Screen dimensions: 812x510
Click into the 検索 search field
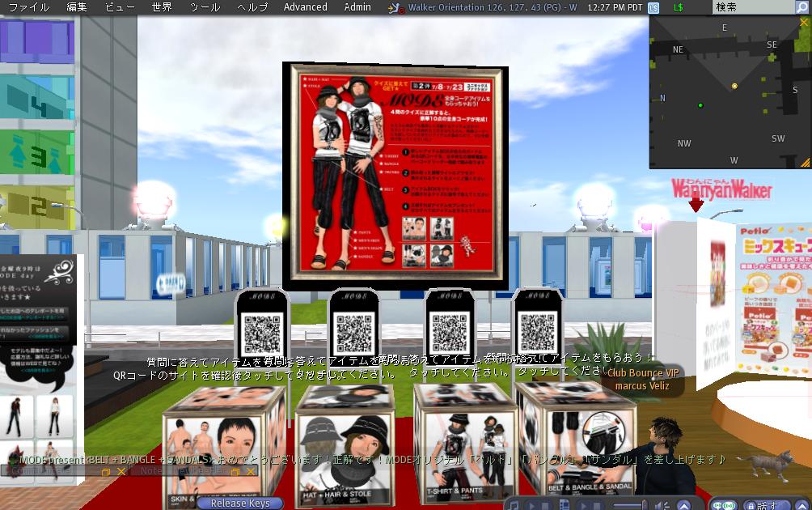click(754, 7)
